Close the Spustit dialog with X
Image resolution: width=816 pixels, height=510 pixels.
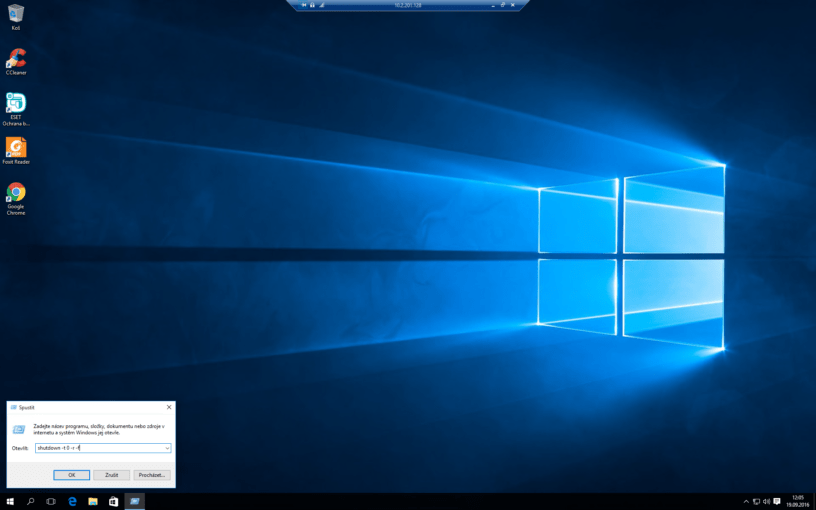pyautogui.click(x=169, y=407)
